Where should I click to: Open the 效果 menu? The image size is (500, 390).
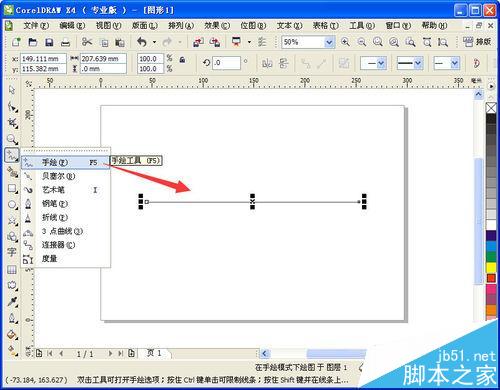[217, 26]
